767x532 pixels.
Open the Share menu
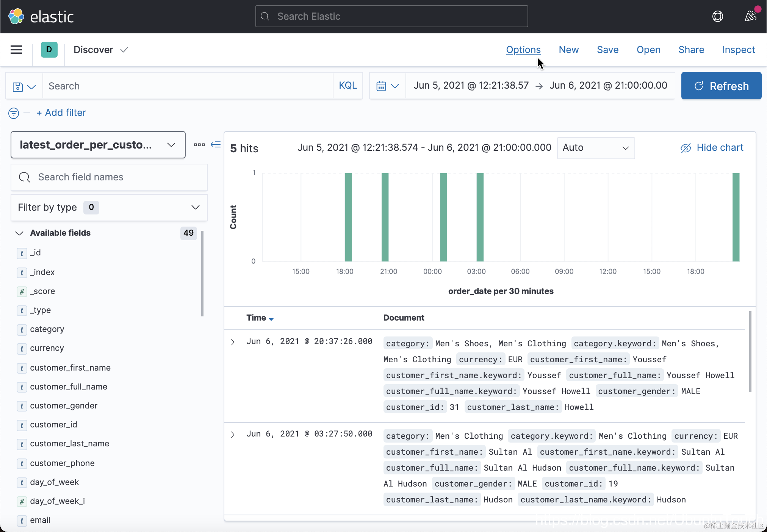(691, 50)
